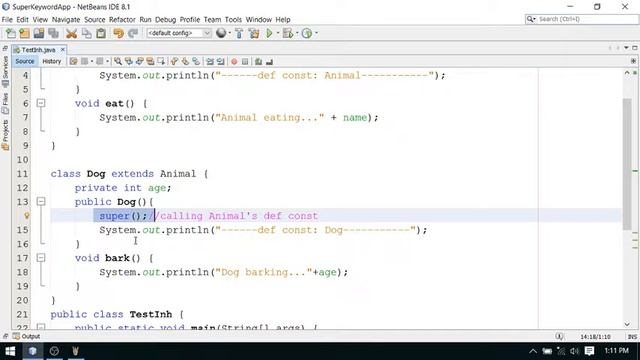Switch to the History view button
This screenshot has width=640, height=360.
point(51,61)
